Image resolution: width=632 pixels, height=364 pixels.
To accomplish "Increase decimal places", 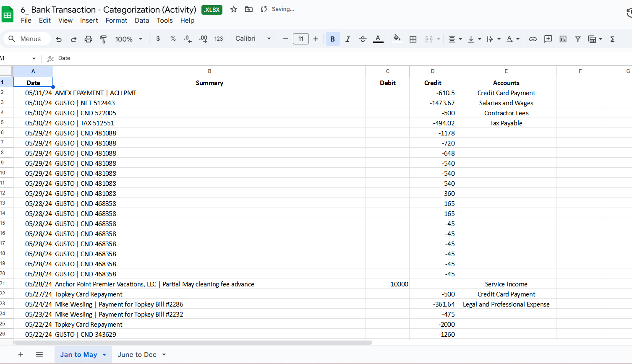I will (x=203, y=39).
